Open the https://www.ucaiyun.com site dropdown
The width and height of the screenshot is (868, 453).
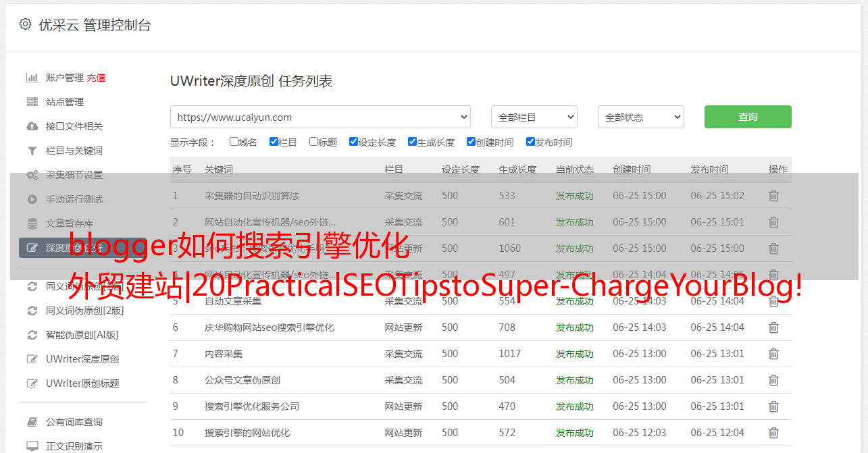(x=320, y=117)
